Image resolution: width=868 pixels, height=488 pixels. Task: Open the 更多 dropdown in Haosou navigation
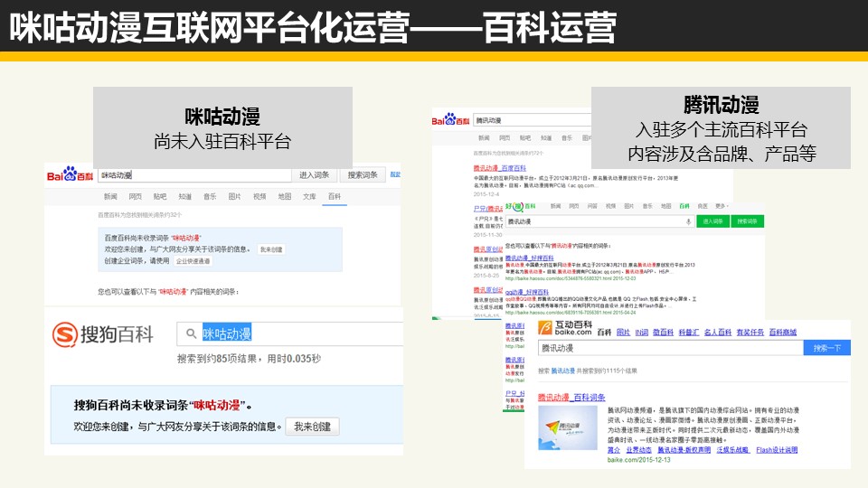tap(722, 206)
